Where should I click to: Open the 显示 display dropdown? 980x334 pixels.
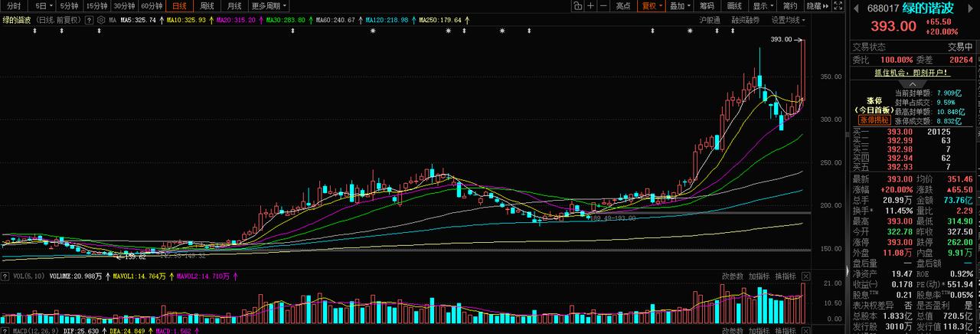[x=762, y=5]
